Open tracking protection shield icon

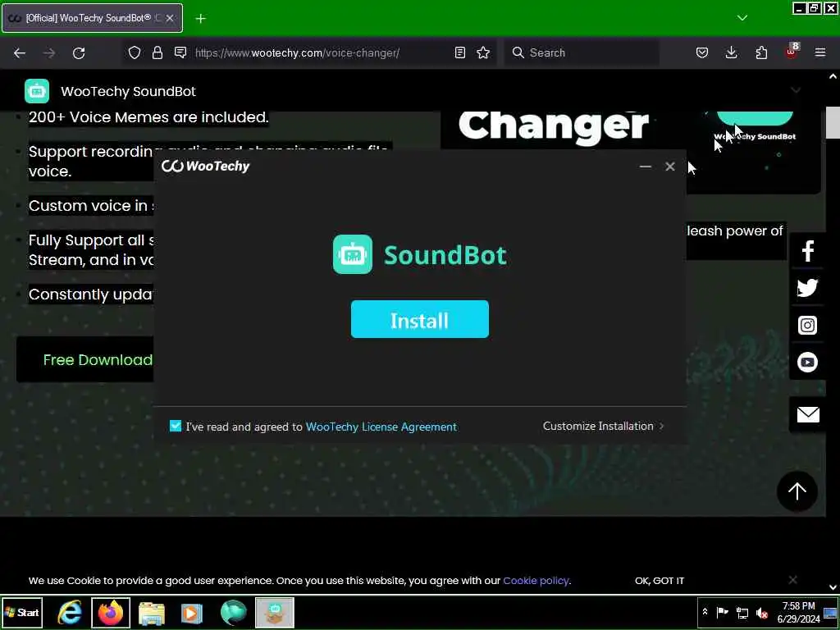click(135, 52)
